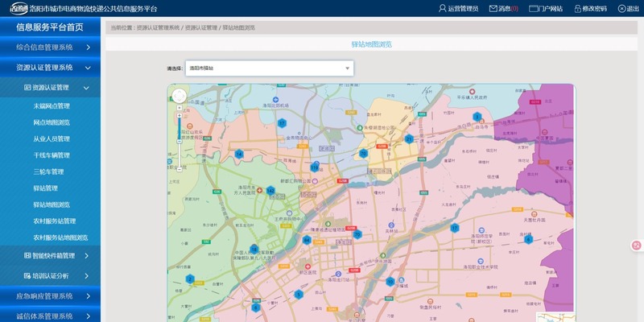Click the cluster marker labeled 10

coord(390,281)
